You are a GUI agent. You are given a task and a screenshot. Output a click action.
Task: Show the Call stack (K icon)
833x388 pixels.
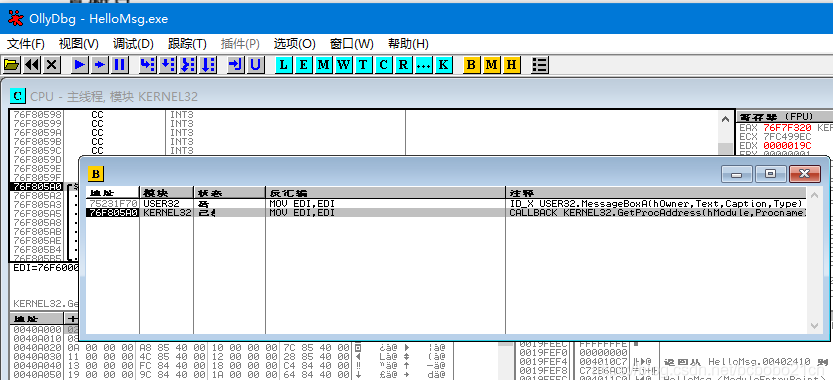pyautogui.click(x=443, y=65)
